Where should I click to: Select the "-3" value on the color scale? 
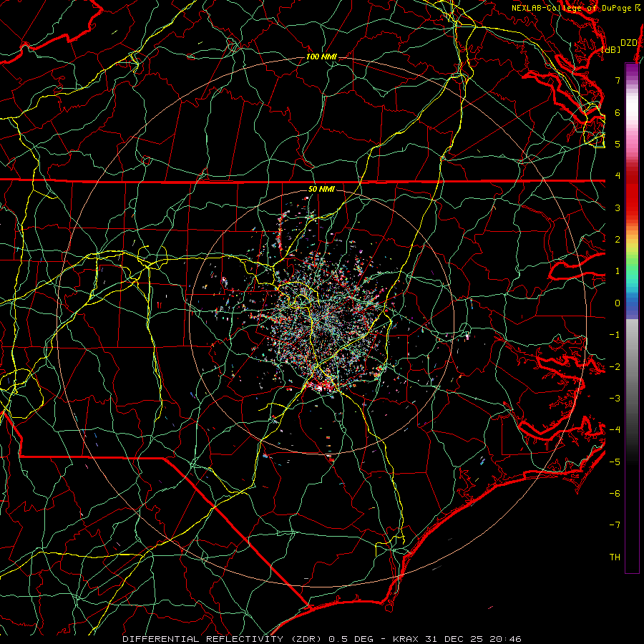point(615,399)
